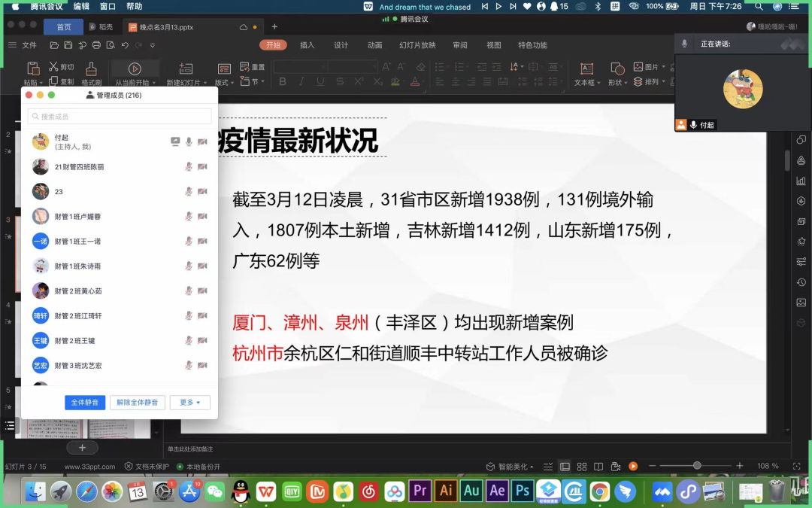
Task: Cut selection using 剪切
Action: click(x=62, y=66)
